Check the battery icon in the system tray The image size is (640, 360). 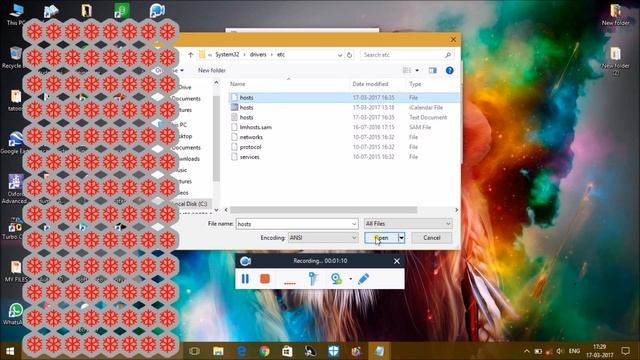pos(538,351)
